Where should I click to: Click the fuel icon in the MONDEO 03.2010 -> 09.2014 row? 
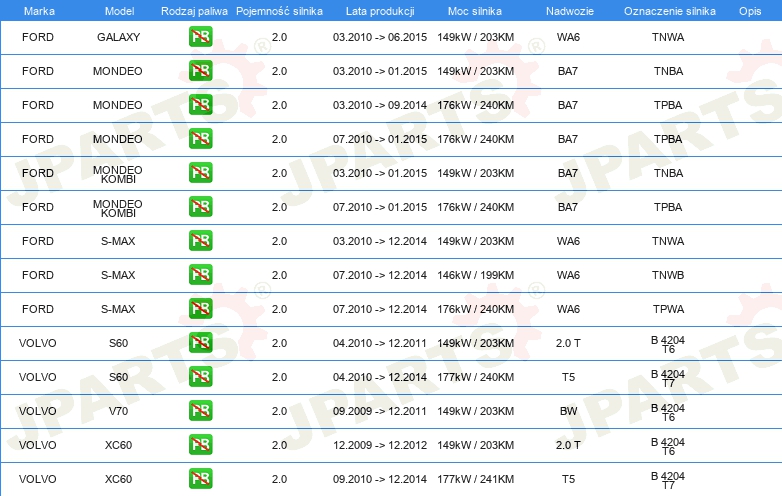[200, 104]
